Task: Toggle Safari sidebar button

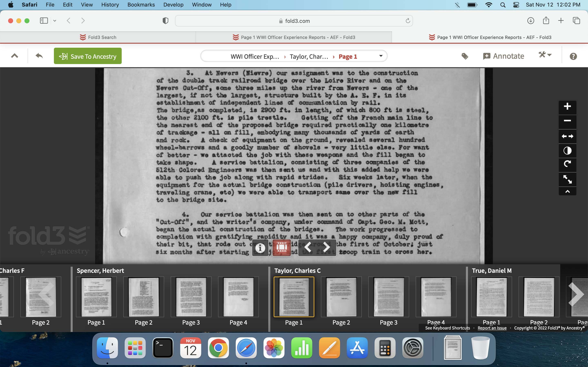Action: click(44, 21)
